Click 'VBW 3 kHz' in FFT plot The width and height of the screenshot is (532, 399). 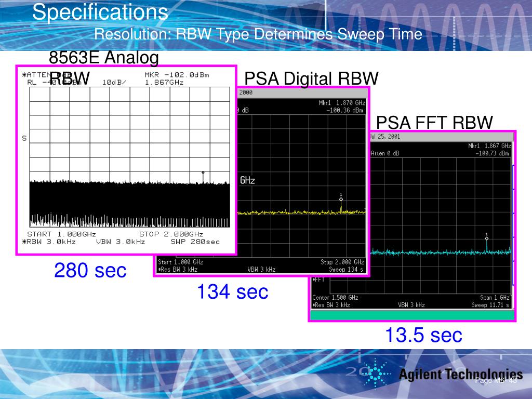click(411, 305)
